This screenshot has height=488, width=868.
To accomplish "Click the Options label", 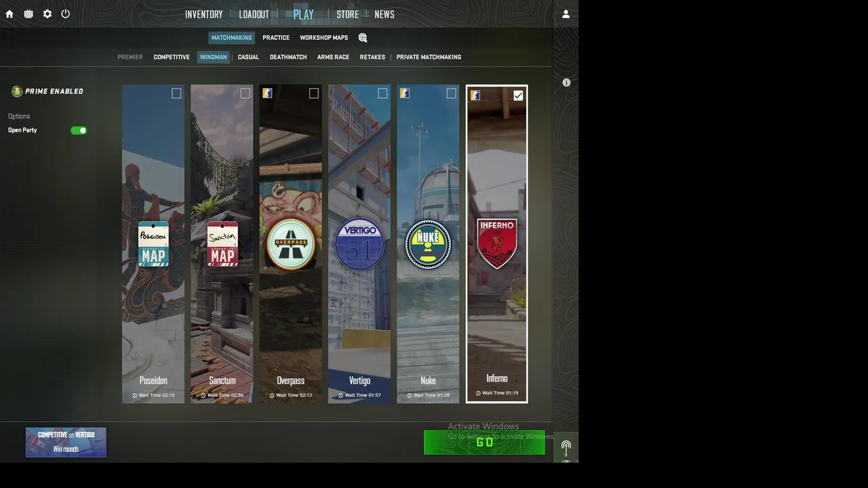I will point(19,117).
